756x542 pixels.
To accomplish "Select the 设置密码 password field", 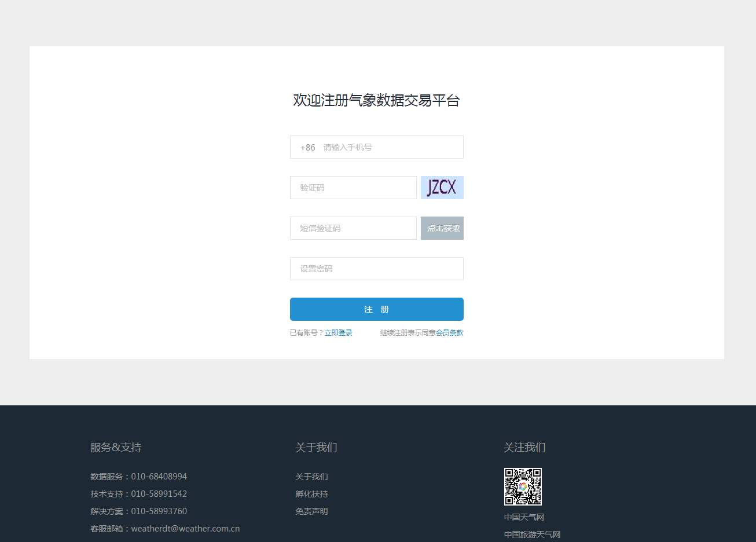I will click(376, 269).
